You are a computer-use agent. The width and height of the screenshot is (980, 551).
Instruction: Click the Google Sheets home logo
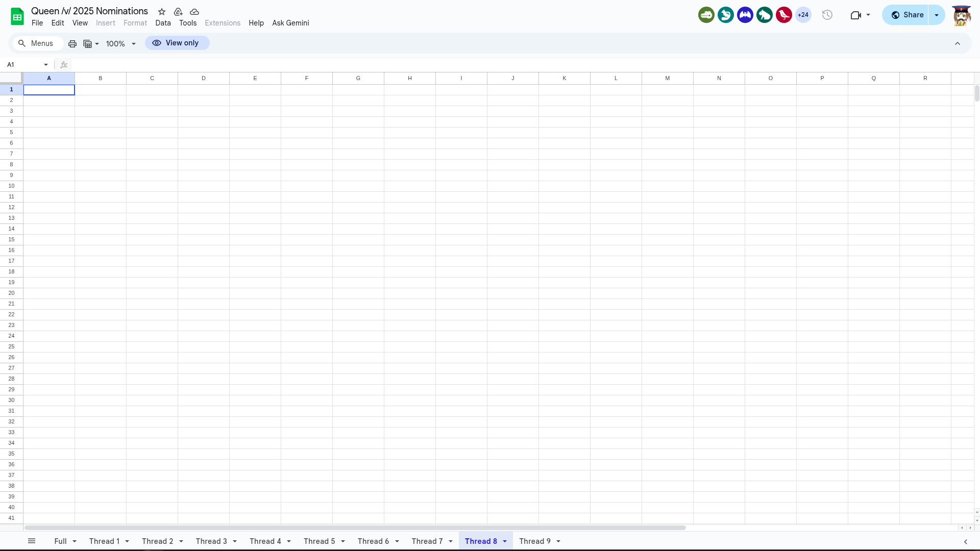17,16
